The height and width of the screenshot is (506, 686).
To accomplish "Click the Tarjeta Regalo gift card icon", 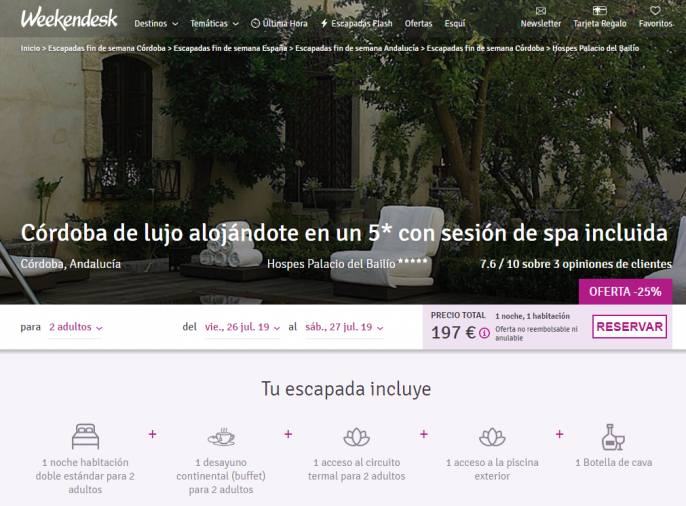I will (598, 11).
